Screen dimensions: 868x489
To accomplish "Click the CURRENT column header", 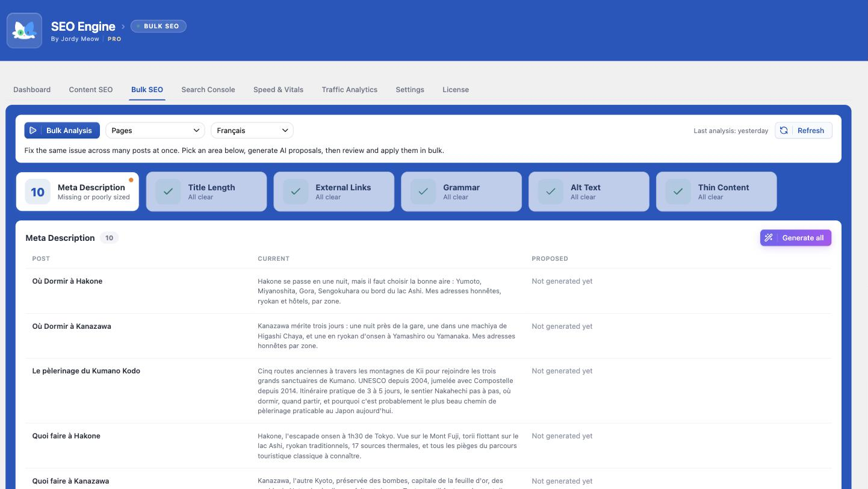I will (x=273, y=258).
